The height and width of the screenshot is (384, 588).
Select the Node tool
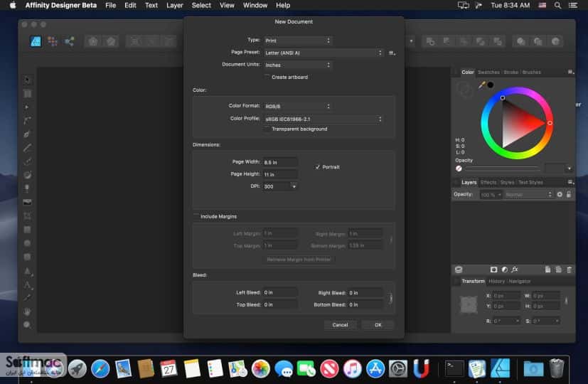(27, 107)
